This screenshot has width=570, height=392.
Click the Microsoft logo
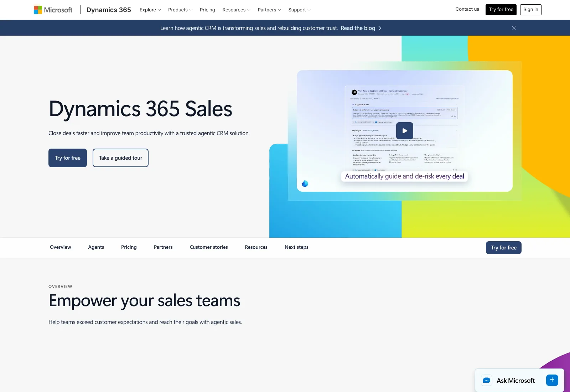tap(53, 10)
